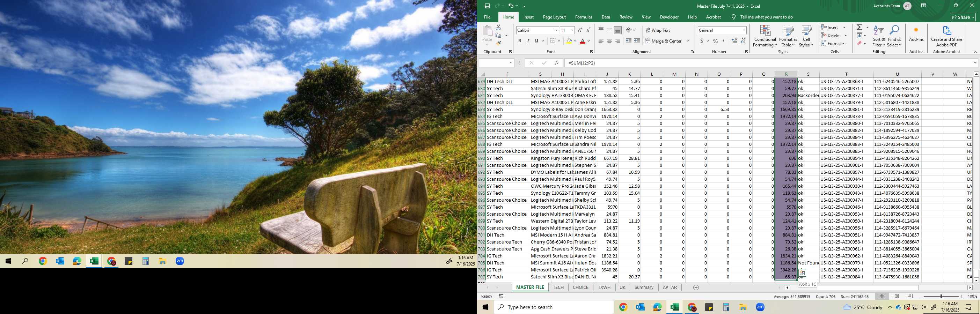
Task: Open Conditional Formatting dropdown
Action: tap(765, 37)
